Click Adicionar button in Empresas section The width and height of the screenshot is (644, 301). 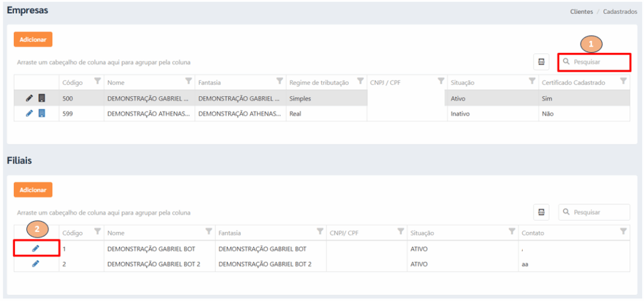33,39
